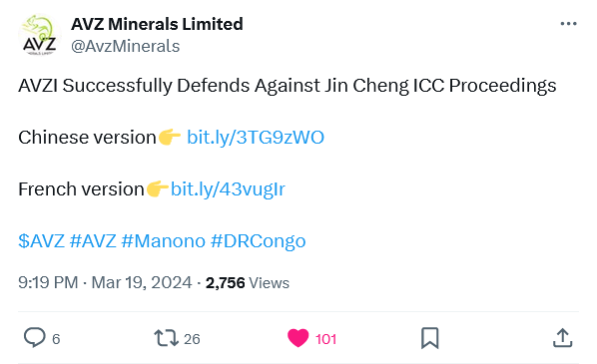Screen dimensions: 597x364
Task: Expand the three-dot more options menu
Action: click(x=568, y=24)
